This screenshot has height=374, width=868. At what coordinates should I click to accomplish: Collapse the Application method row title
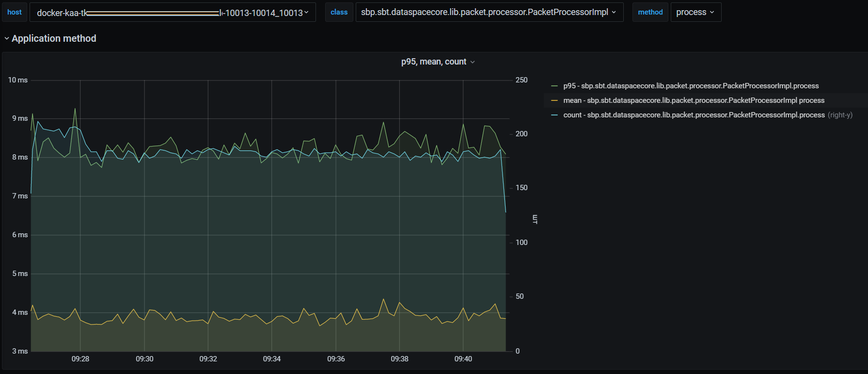pos(54,38)
